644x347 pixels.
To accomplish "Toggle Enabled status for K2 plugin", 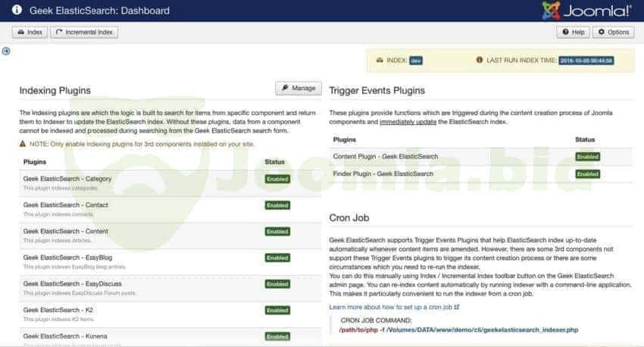I will (277, 311).
